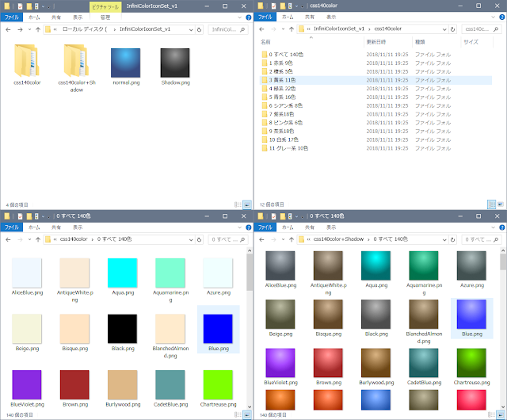507x420 pixels.
Task: Sort by 更新日時 column header
Action: (388, 42)
